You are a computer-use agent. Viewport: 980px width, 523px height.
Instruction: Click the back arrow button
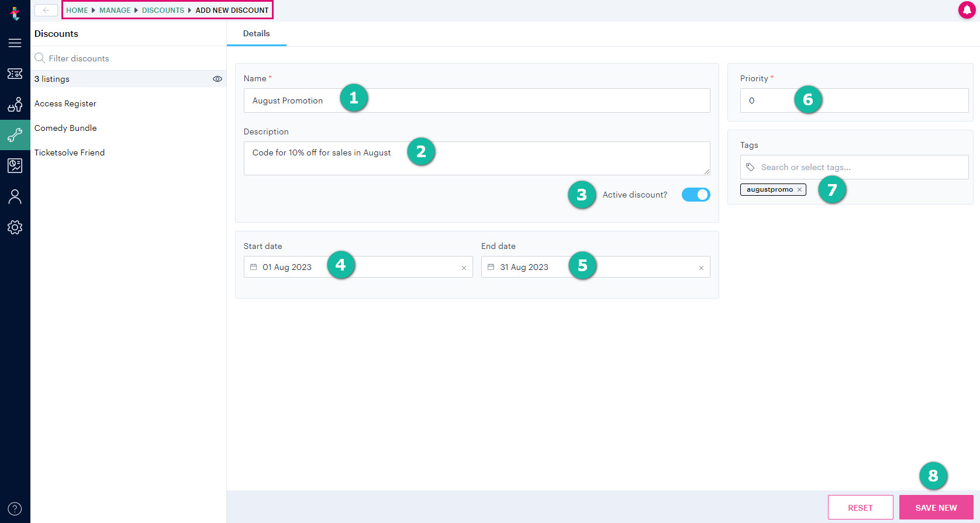pos(46,10)
